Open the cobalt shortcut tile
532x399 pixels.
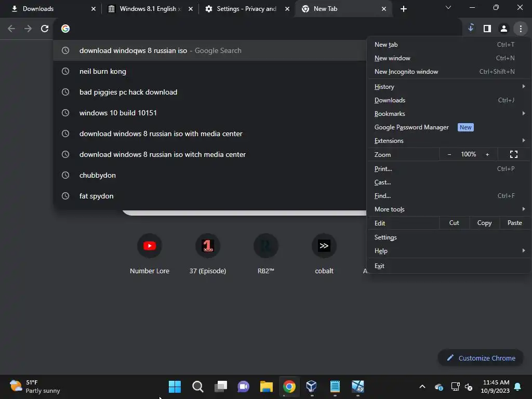pos(324,254)
